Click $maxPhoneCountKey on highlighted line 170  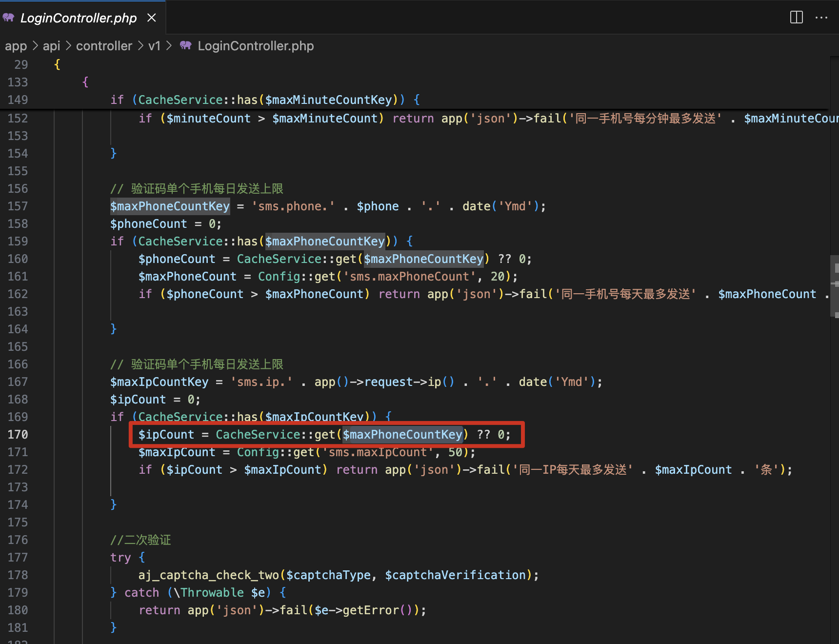tap(402, 435)
